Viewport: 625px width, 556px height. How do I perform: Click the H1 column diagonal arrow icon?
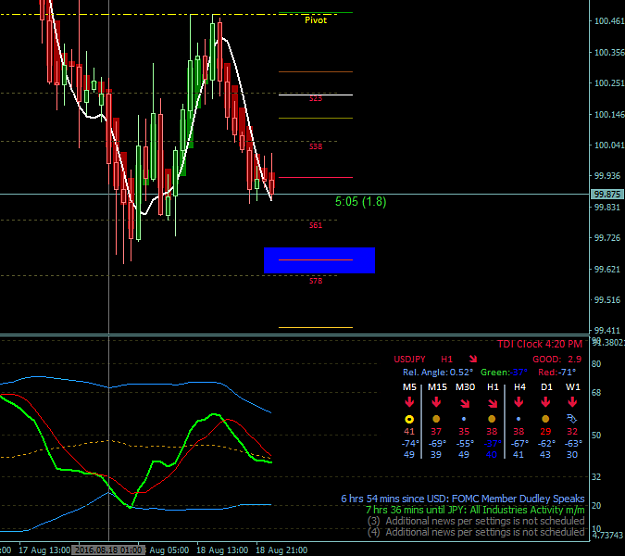click(493, 403)
